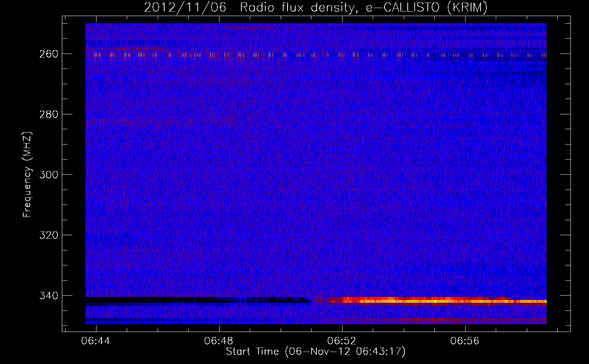Click the 'Start Time (06-Nov-12 06:43:17)' label

[316, 352]
